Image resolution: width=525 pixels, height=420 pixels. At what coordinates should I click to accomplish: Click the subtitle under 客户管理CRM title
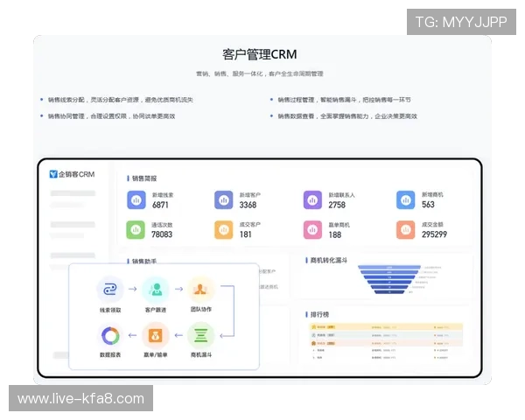click(260, 73)
